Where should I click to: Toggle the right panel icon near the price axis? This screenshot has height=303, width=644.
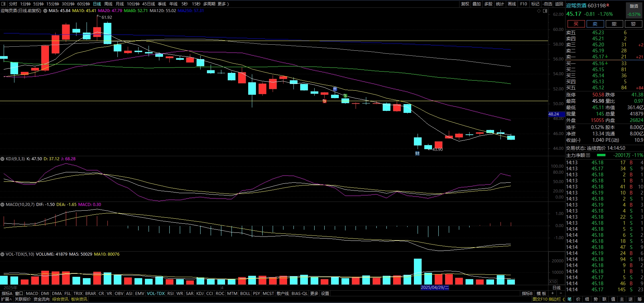tap(545, 11)
